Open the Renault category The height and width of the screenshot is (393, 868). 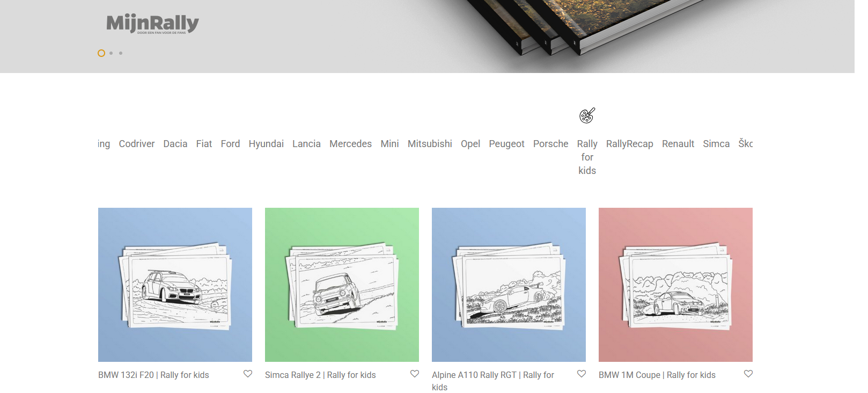coord(678,144)
